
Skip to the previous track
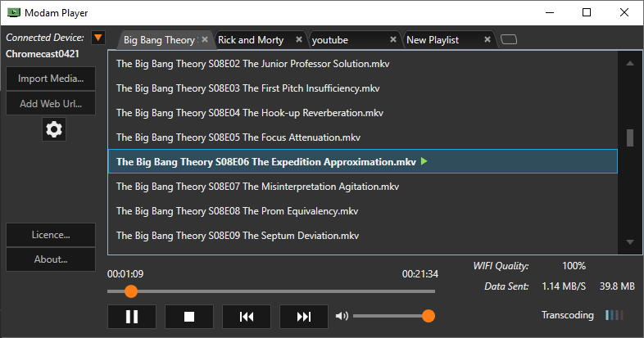[247, 317]
